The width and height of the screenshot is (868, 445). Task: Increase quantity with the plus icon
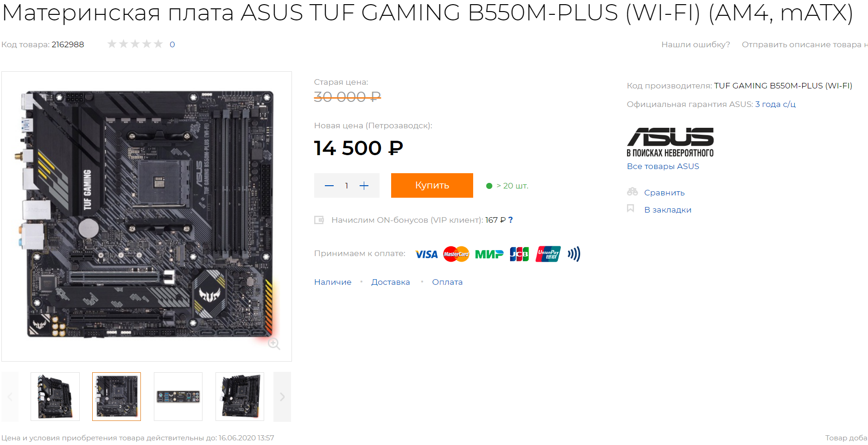[x=364, y=186]
